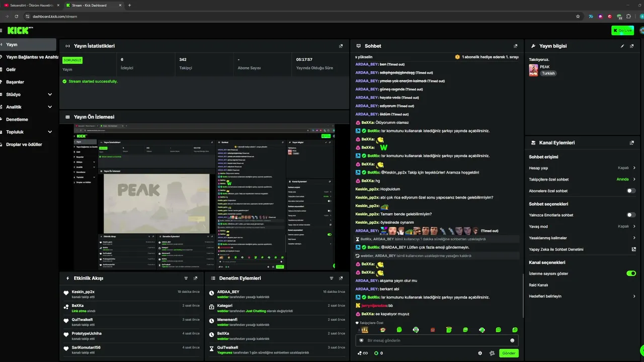Pop out the Yayın bilgisi panel
The width and height of the screenshot is (644, 362).
click(x=632, y=46)
